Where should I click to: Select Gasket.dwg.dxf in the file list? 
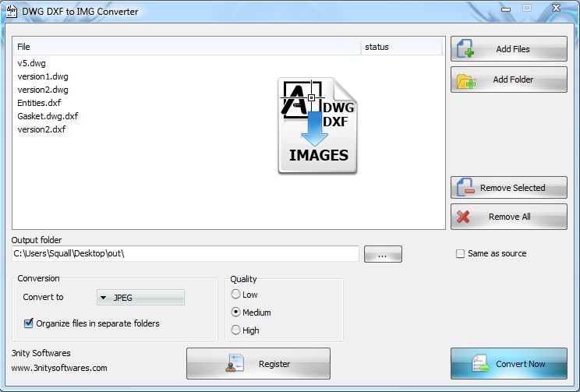48,116
